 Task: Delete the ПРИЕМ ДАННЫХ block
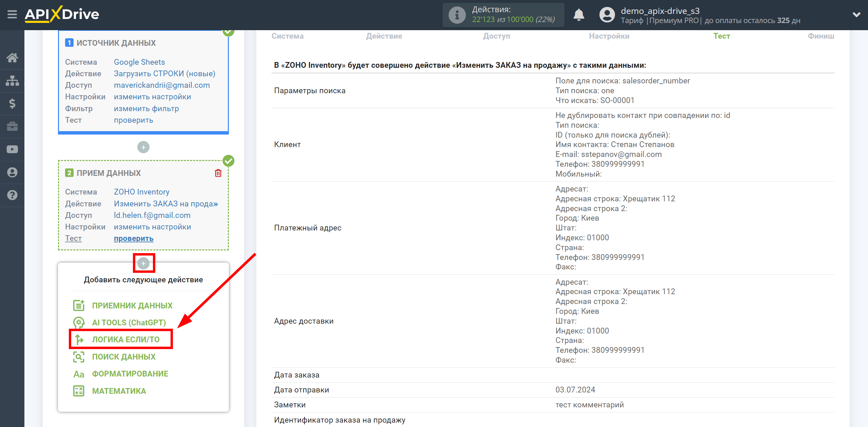pos(218,173)
